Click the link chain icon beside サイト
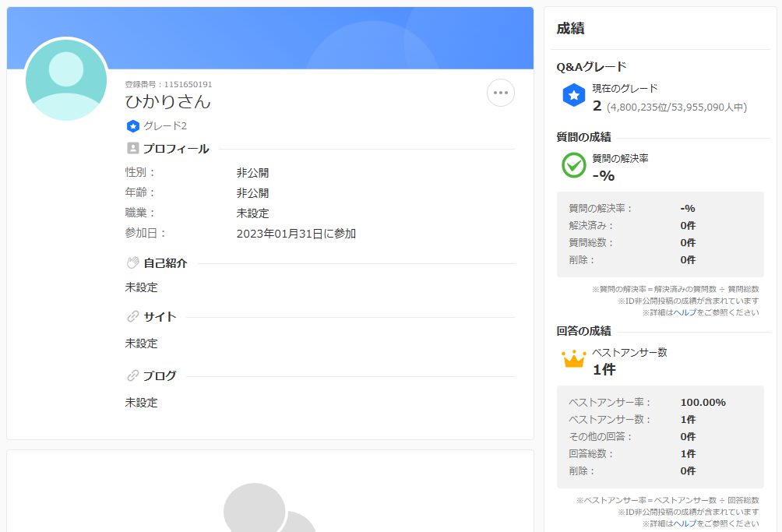This screenshot has height=532, width=782. 132,316
